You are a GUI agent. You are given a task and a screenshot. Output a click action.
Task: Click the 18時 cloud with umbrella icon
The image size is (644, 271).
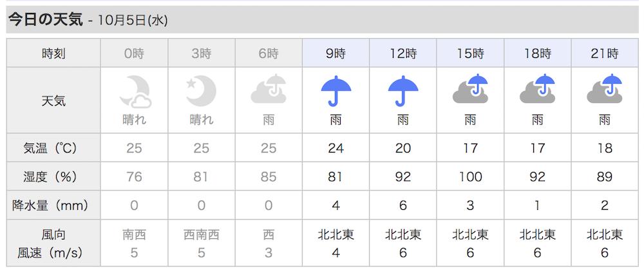pyautogui.click(x=537, y=88)
